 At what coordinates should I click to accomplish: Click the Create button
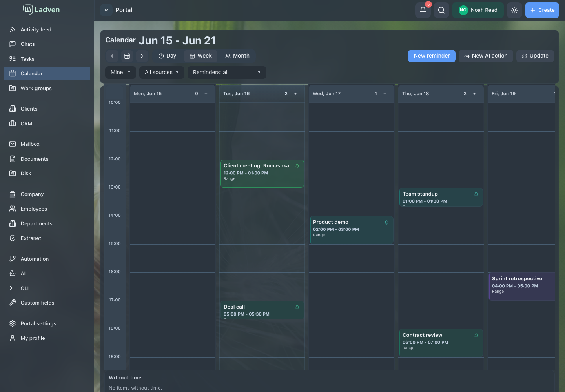tap(542, 10)
